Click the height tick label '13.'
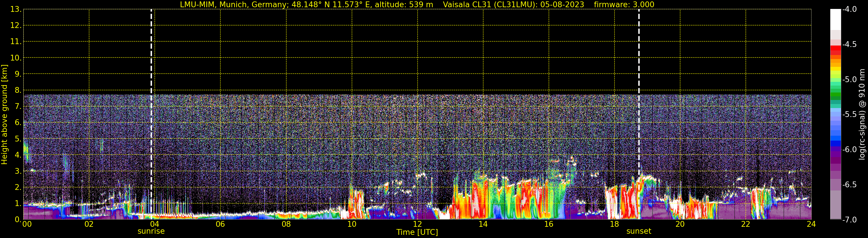Image resolution: width=868 pixels, height=238 pixels. pos(16,10)
